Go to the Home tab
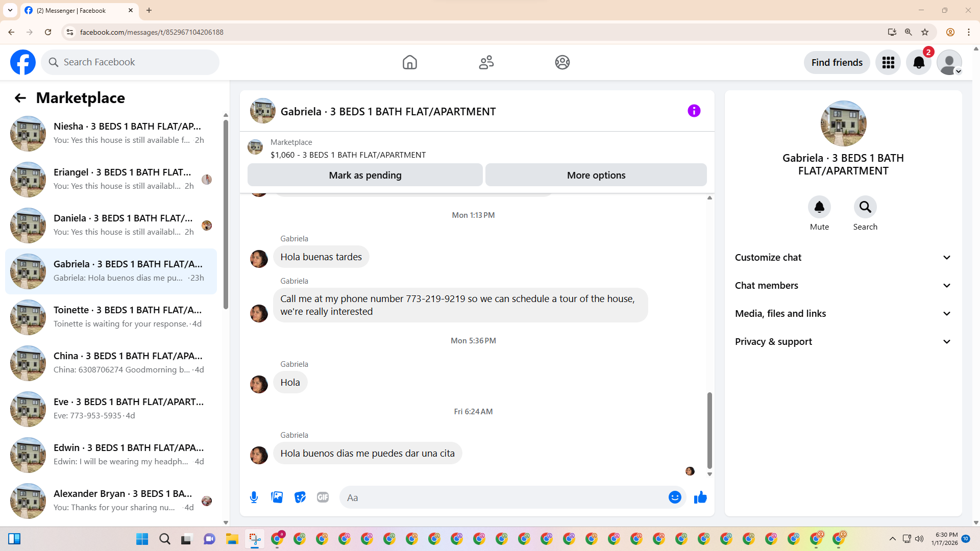This screenshot has width=980, height=551. 409,62
